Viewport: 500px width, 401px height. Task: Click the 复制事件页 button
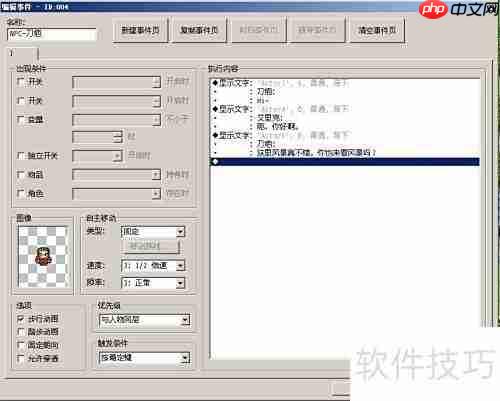point(199,30)
